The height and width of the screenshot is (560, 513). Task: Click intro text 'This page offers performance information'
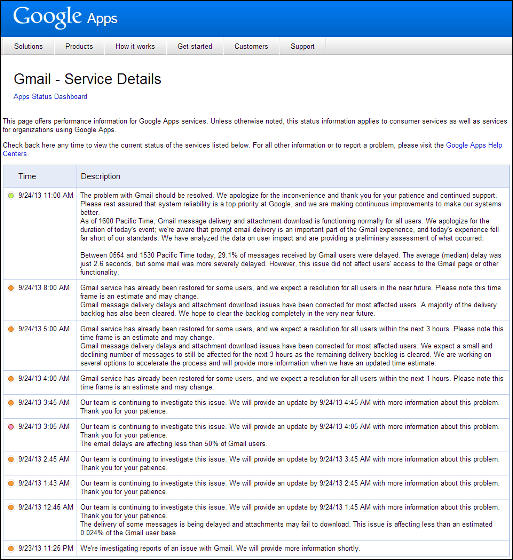70,121
